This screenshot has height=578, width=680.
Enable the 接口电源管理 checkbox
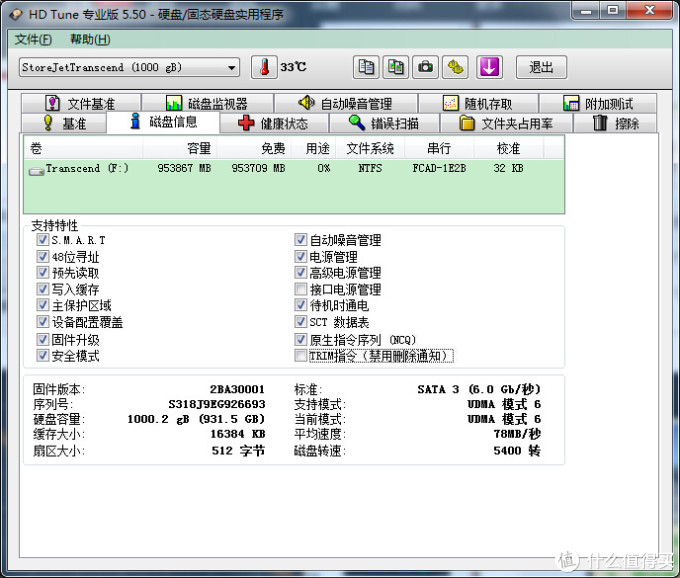(301, 289)
